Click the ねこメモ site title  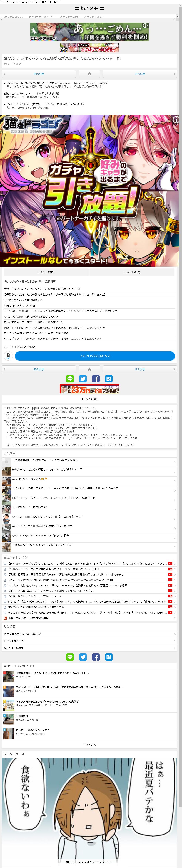point(89,9)
